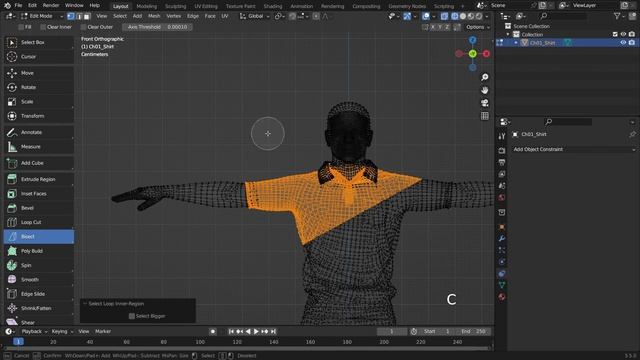Viewport: 640px width, 360px height.
Task: Collapse the Collection tree item
Action: pyautogui.click(x=508, y=35)
